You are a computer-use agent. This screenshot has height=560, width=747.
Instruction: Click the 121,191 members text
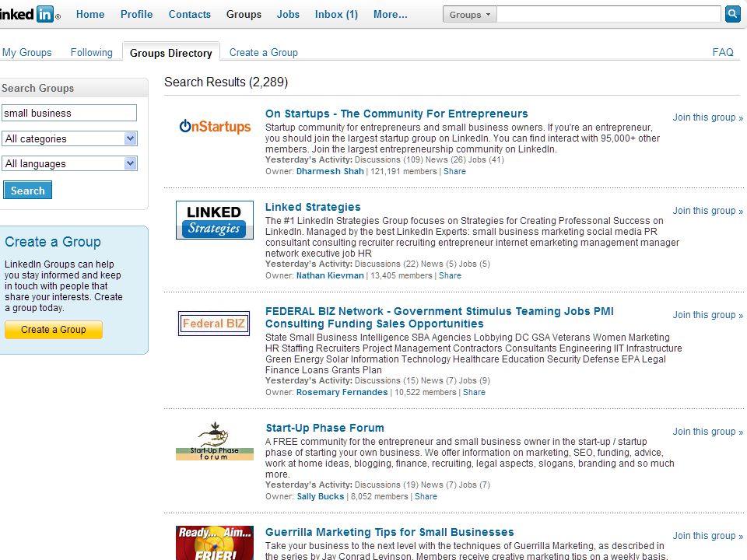404,171
